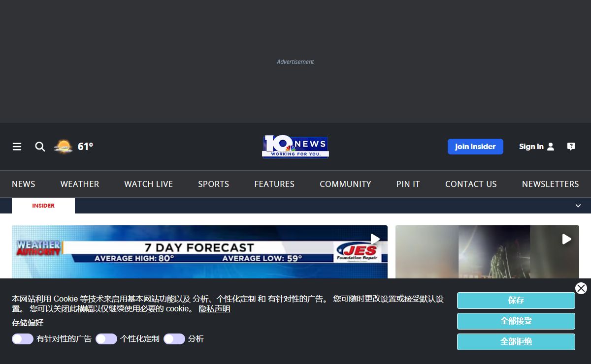Open the weather cloud-sun icon
The height and width of the screenshot is (364, 591).
63,147
